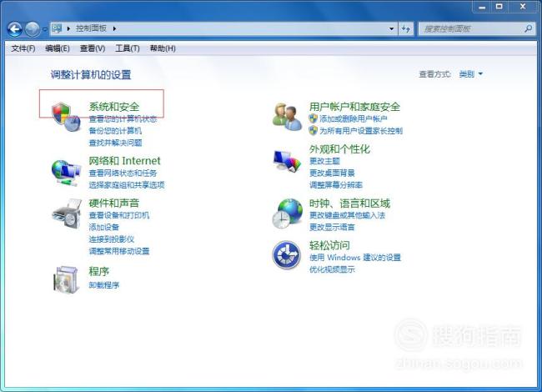Click the 更改主题 link
Screen dimensions: 542x392
pyautogui.click(x=324, y=161)
